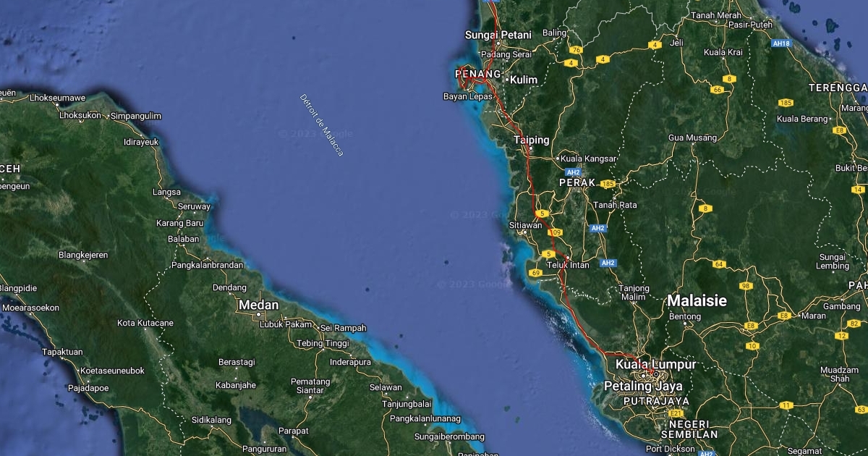Click the route 11 road shield
This screenshot has width=868, height=456.
tap(786, 405)
